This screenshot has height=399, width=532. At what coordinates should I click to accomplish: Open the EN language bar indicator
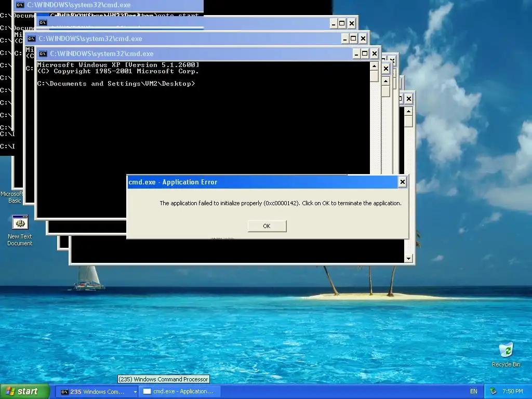tap(474, 392)
